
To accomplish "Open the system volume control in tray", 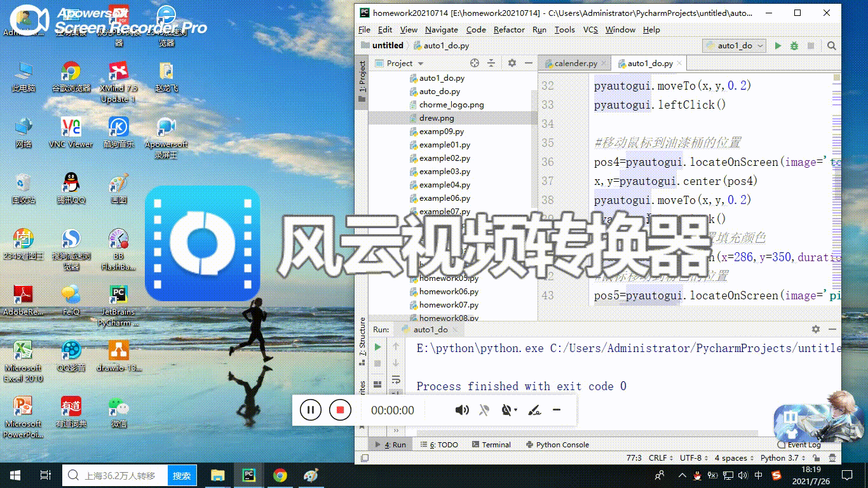I will click(743, 475).
